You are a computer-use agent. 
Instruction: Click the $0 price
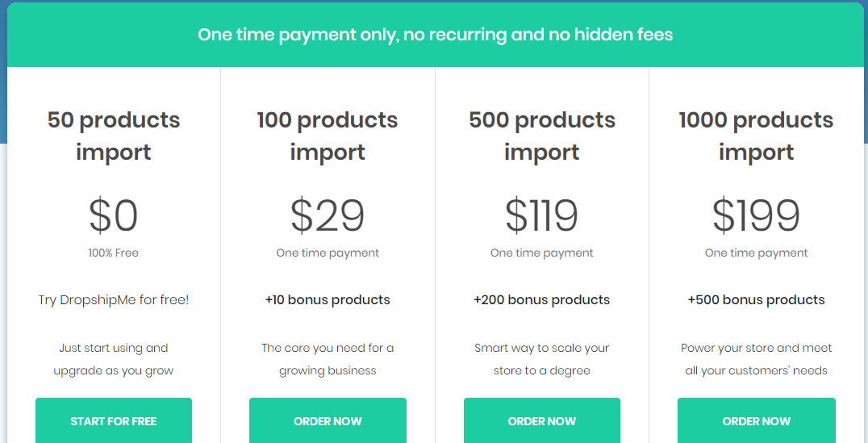tap(114, 215)
